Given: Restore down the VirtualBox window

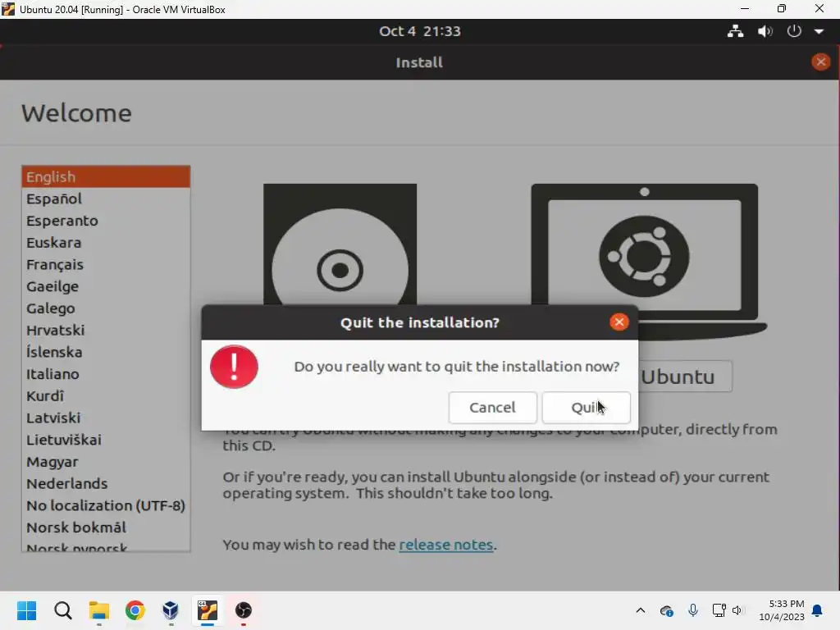Looking at the screenshot, I should [x=782, y=8].
